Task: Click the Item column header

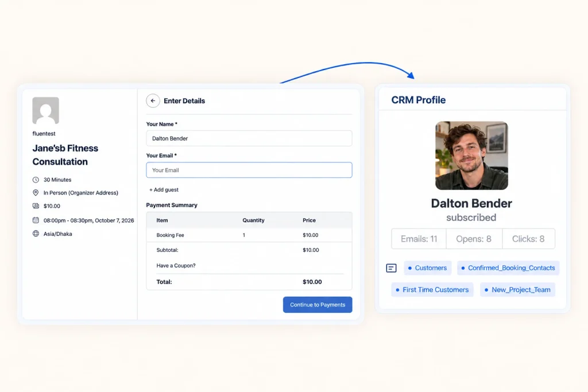Action: [162, 220]
